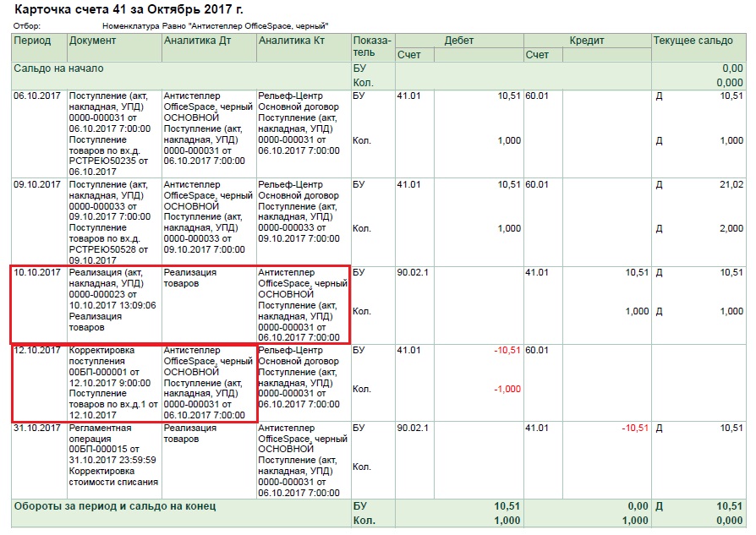Select period cell 10.10.2017

(37, 272)
